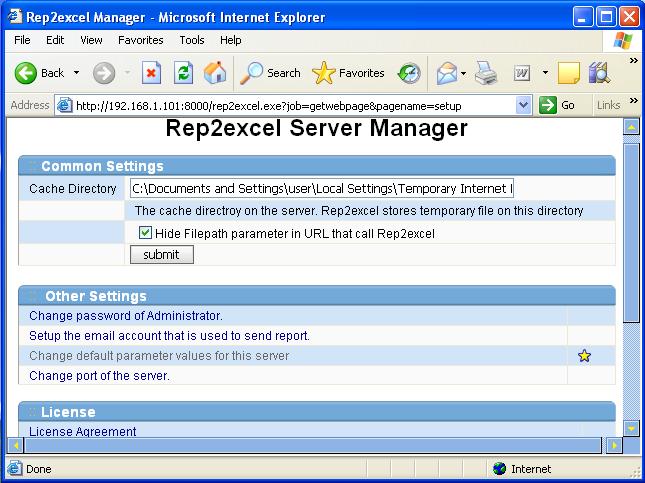Open the Favorites menu
The width and height of the screenshot is (645, 483).
tap(140, 40)
